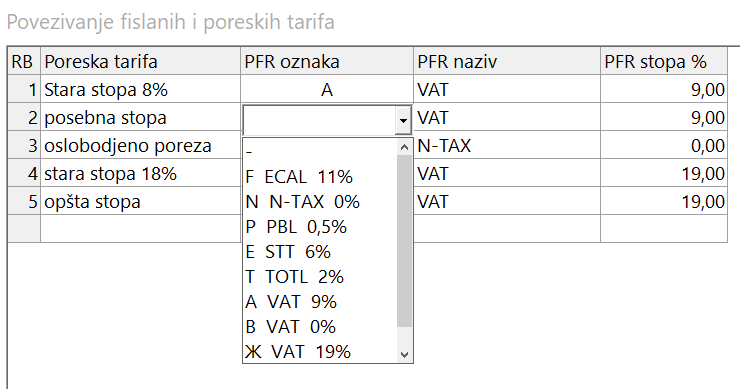Select B VAT 0% option
Viewport: 740px width, 389px height.
321,327
